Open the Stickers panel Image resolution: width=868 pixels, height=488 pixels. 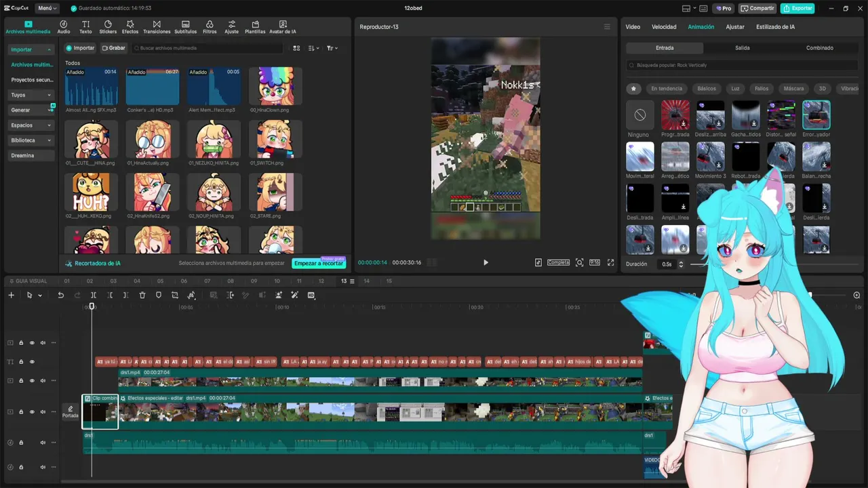[x=108, y=27]
